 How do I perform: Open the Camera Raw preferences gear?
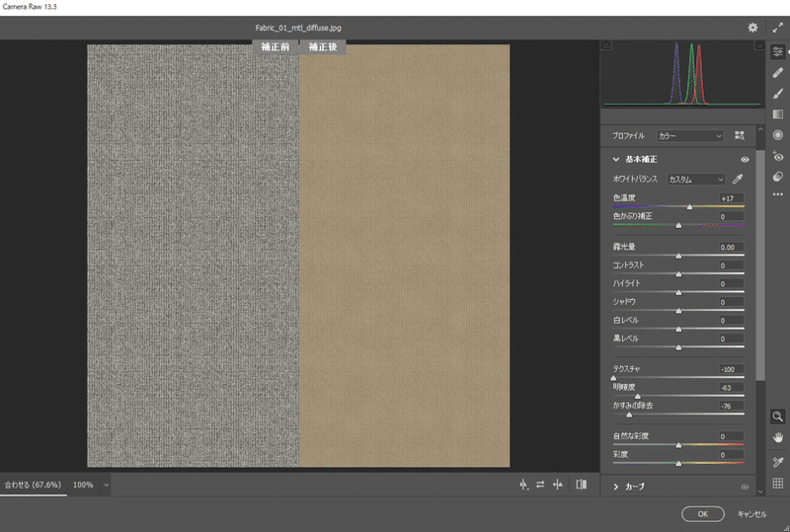coord(752,28)
